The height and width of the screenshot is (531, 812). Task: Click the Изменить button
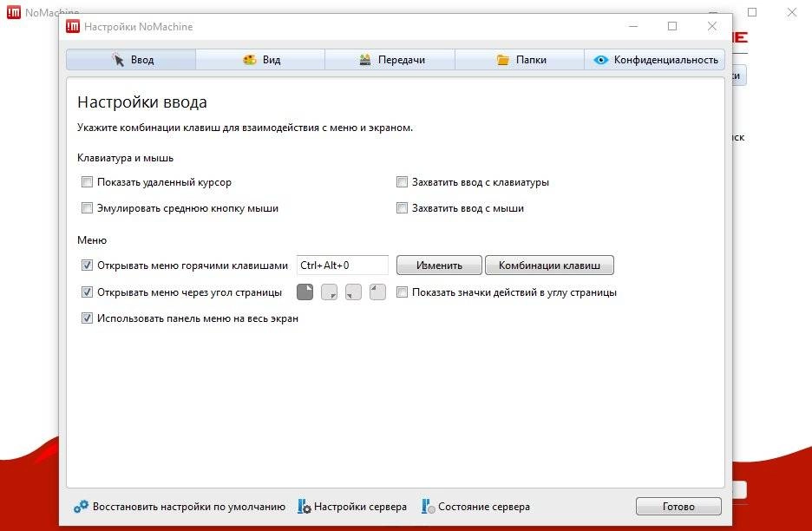coord(439,265)
